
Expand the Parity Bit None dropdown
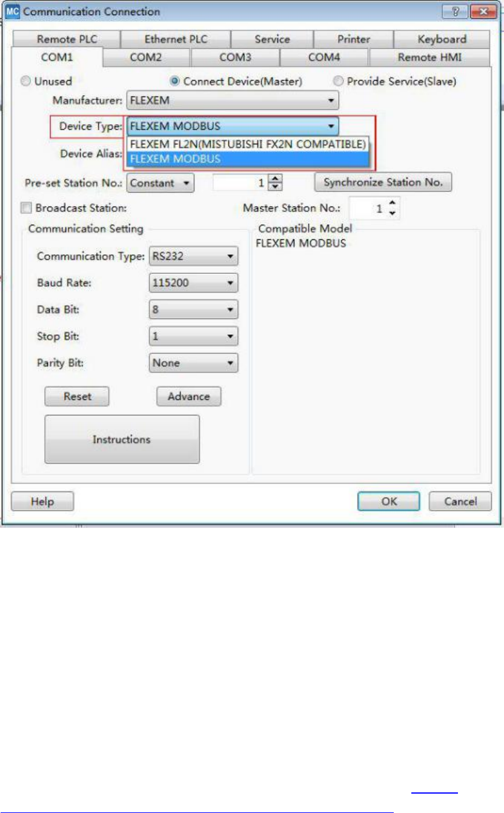coord(193,363)
